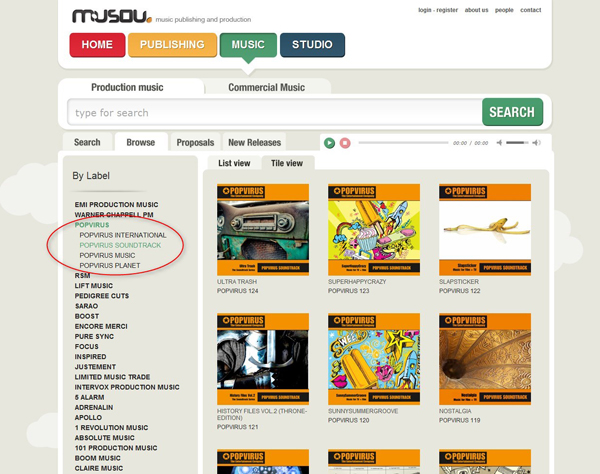Open the people page

coord(504,10)
